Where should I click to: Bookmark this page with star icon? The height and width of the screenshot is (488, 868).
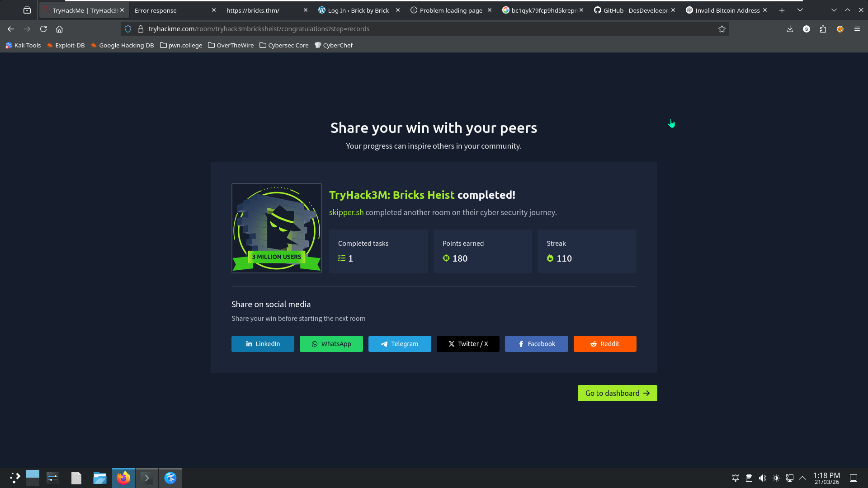tap(722, 29)
